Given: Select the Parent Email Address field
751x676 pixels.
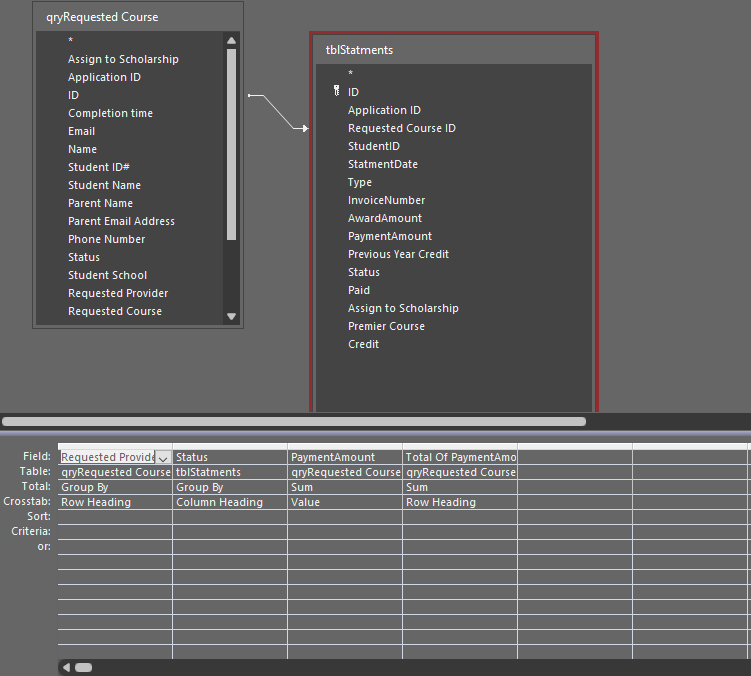Looking at the screenshot, I should click(x=121, y=221).
